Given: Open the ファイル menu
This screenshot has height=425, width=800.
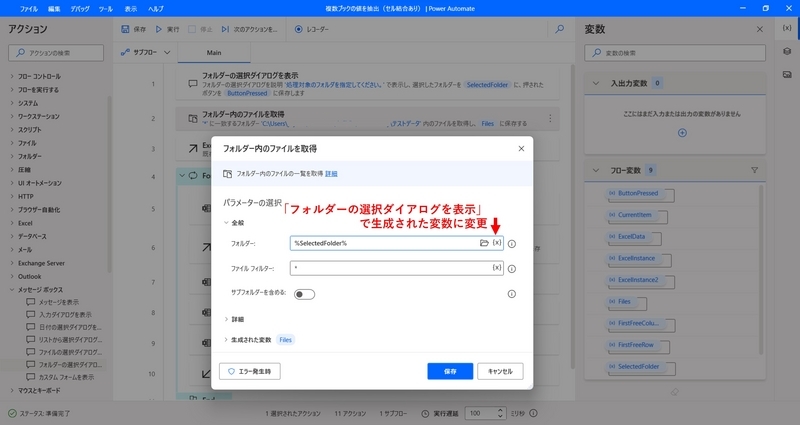Looking at the screenshot, I should coord(29,9).
